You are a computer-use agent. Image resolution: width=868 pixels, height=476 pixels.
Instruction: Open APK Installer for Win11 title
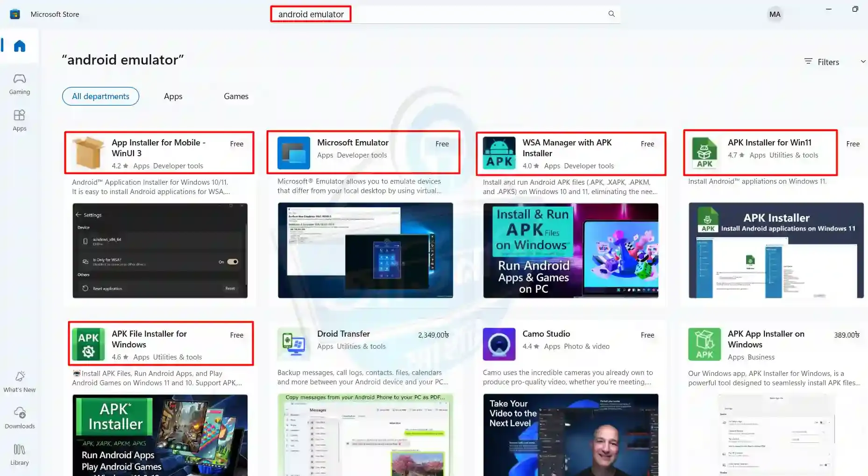769,143
